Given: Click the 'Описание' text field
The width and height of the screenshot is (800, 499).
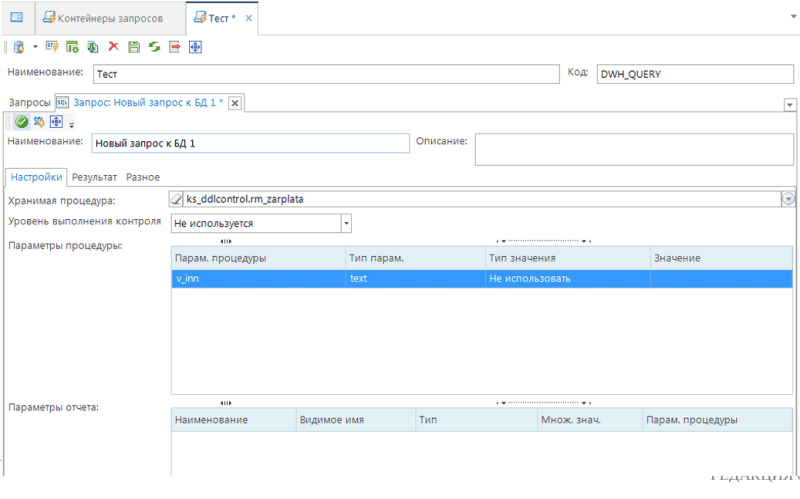Looking at the screenshot, I should (x=634, y=149).
